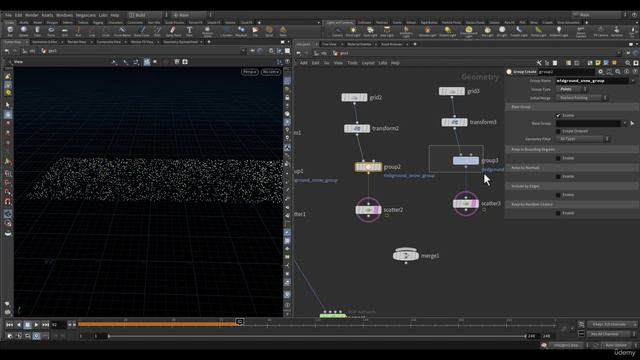
Task: Add a Sky Light from the shelf
Action: (487, 31)
